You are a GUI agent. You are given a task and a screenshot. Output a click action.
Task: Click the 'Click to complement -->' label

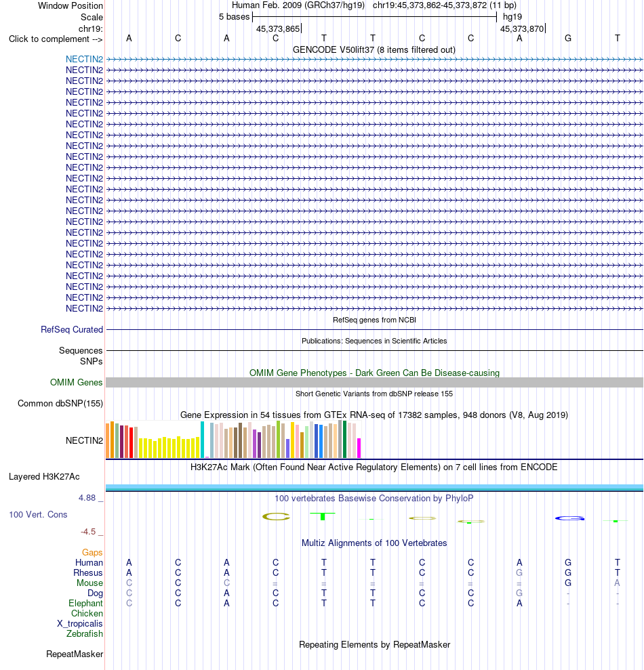[56, 39]
